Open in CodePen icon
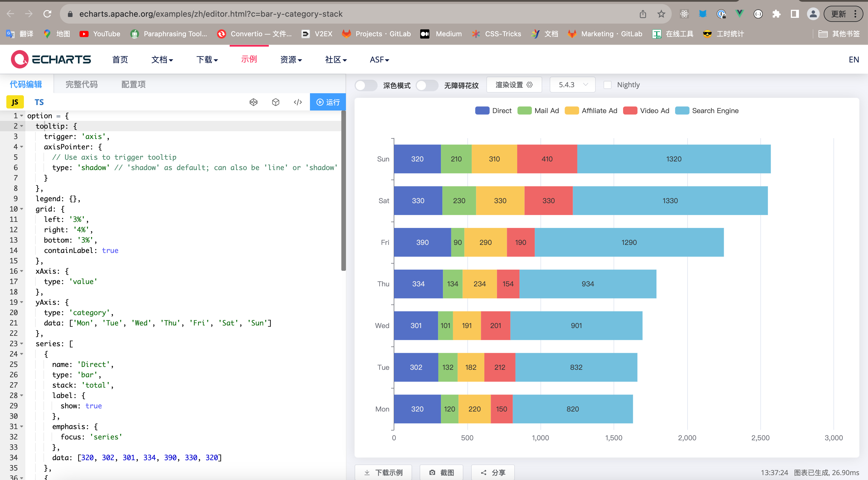868x480 pixels. (x=253, y=102)
